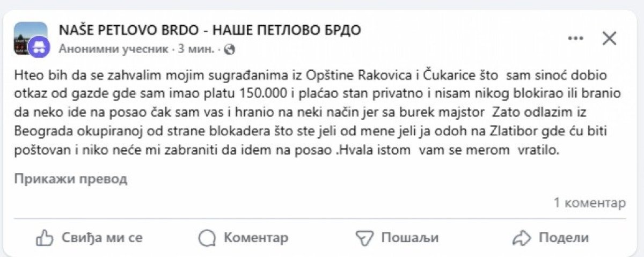Dismiss the post with the X button

pos(610,38)
